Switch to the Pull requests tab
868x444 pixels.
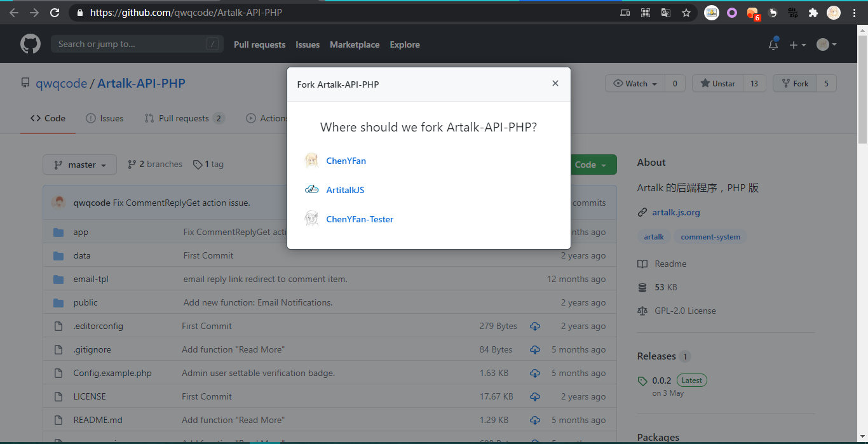184,118
